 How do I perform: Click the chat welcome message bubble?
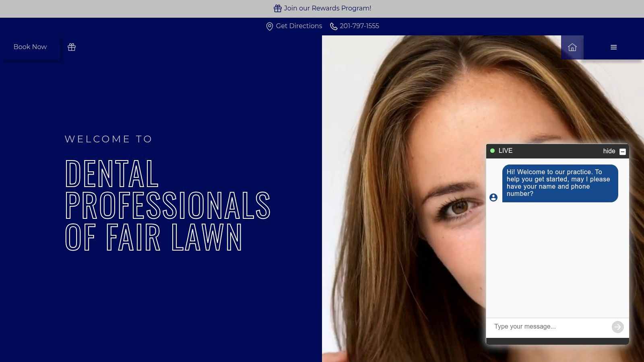click(x=560, y=183)
